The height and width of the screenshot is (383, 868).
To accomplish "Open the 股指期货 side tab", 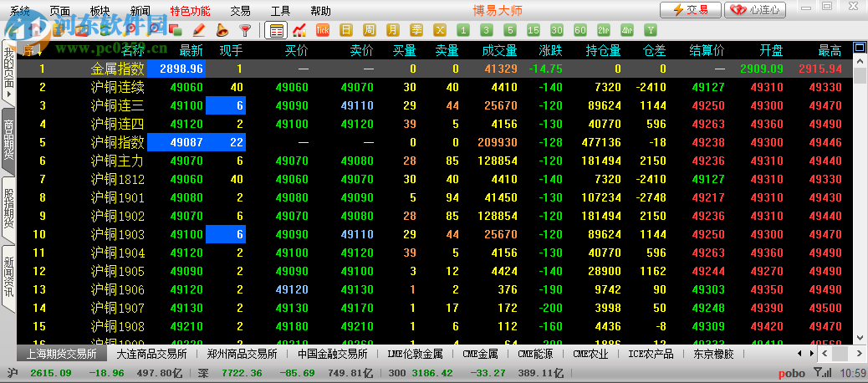I will [8, 209].
